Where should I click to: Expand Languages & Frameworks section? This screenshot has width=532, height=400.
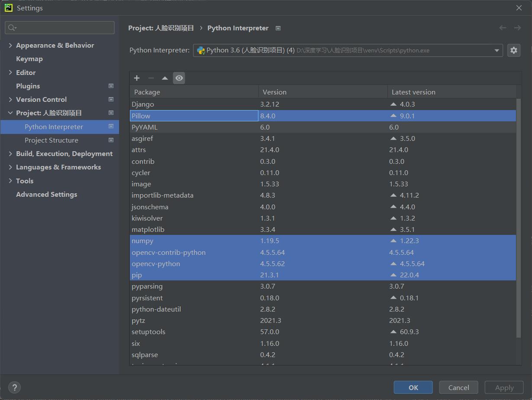click(x=10, y=167)
